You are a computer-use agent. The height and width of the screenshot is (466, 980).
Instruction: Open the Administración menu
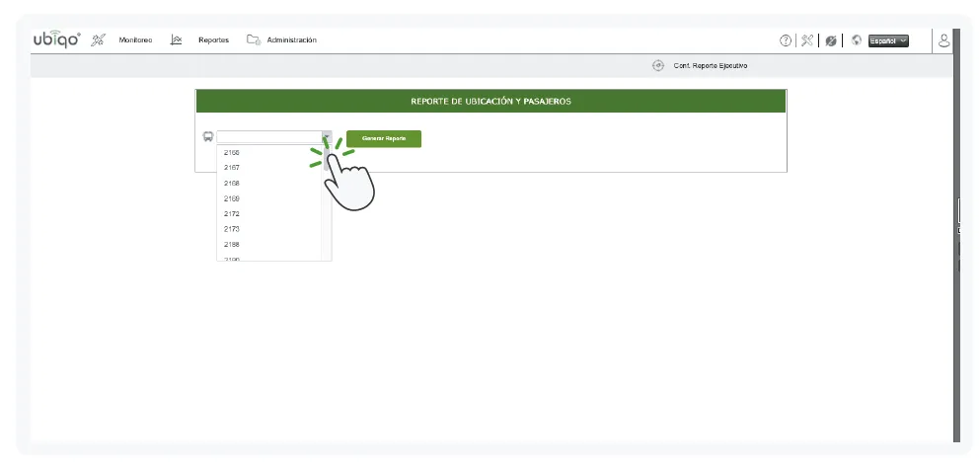pos(292,40)
